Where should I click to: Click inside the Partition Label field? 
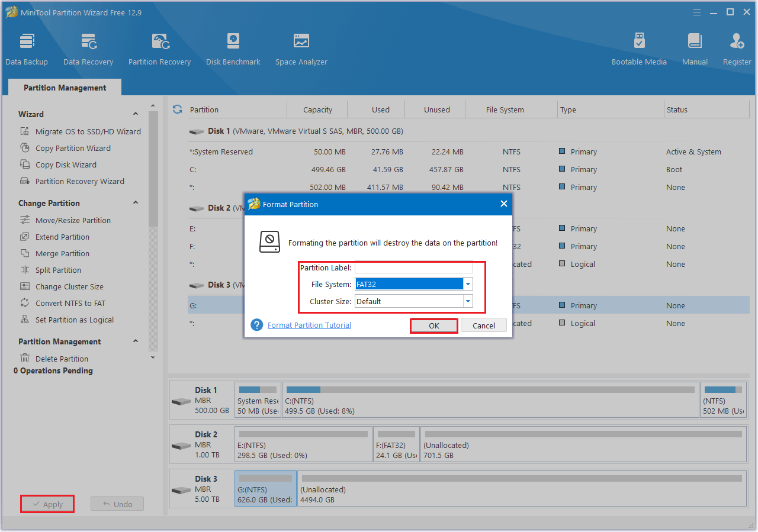(x=413, y=267)
